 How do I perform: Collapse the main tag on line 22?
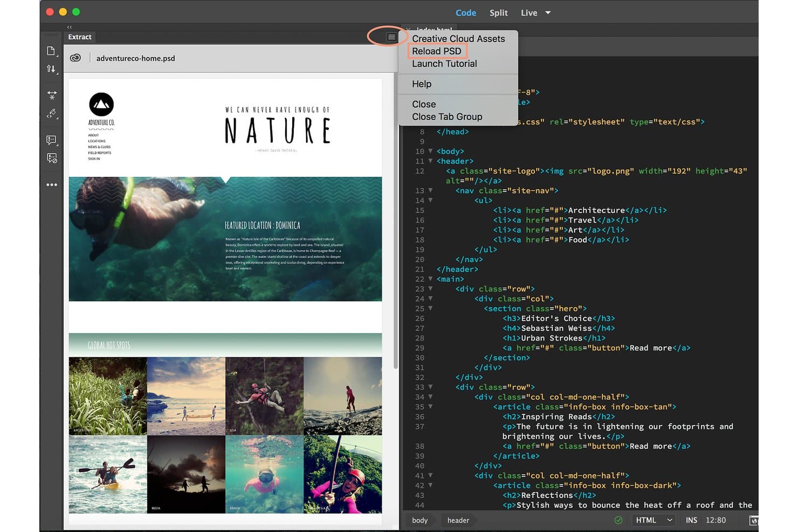point(430,279)
